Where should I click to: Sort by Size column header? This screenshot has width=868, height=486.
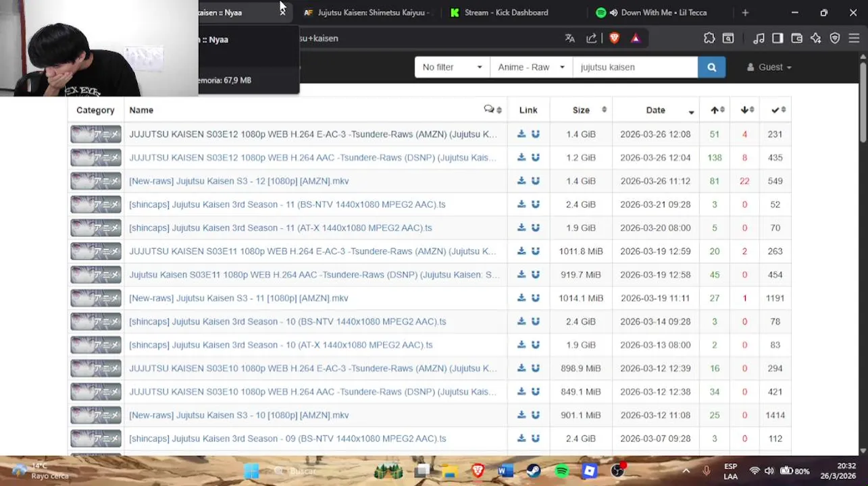[x=581, y=110]
